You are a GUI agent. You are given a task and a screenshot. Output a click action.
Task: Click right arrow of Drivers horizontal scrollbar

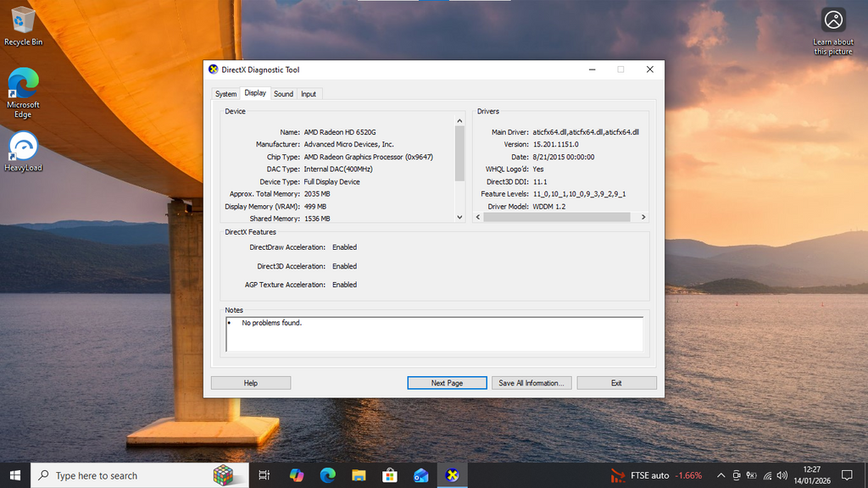click(644, 217)
